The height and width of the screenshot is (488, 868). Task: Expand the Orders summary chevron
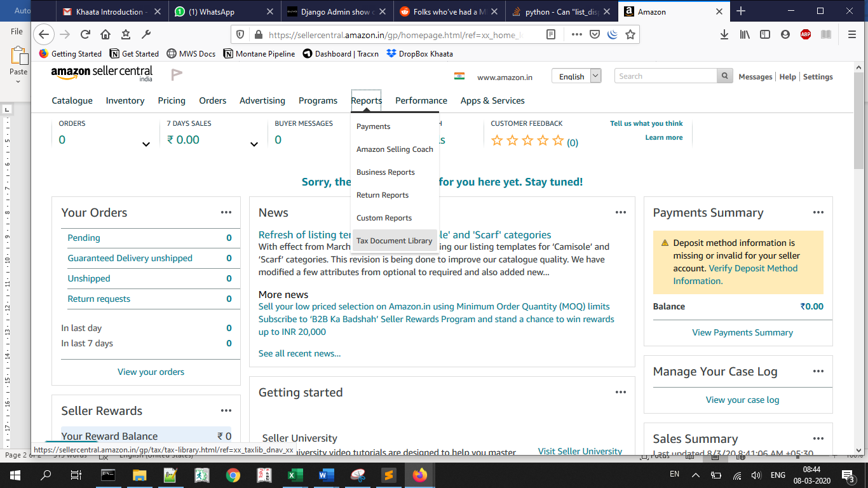coord(146,144)
